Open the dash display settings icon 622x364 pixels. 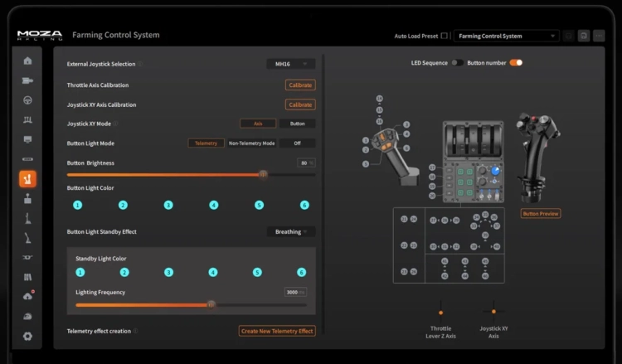[x=27, y=139]
